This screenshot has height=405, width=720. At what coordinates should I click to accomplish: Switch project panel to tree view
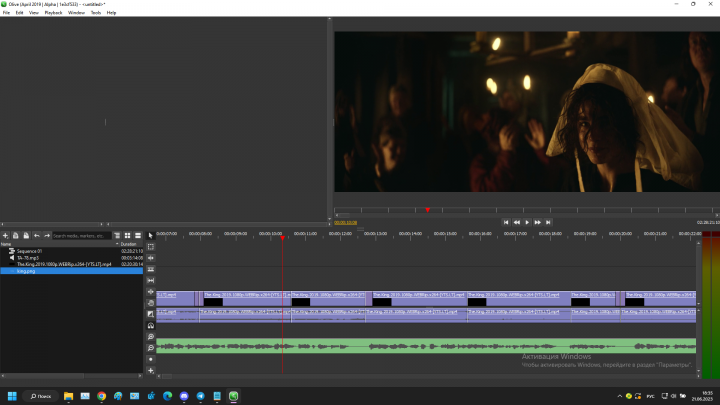tap(117, 236)
